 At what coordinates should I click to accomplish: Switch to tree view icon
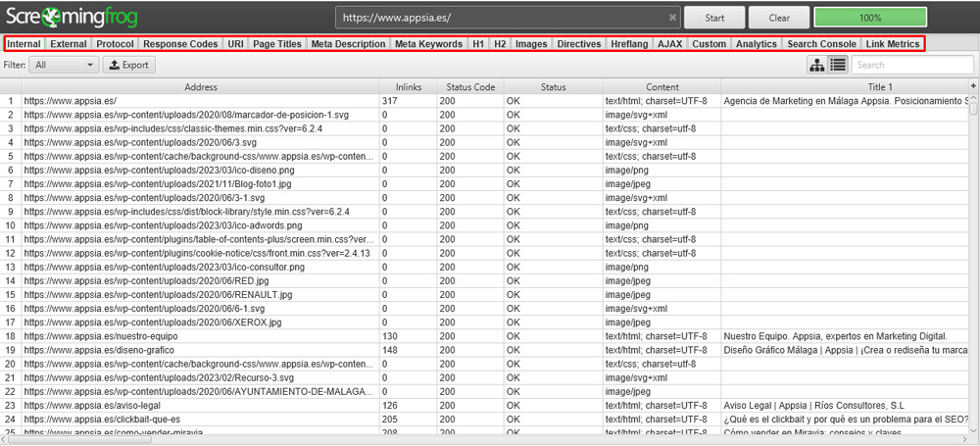pos(817,65)
